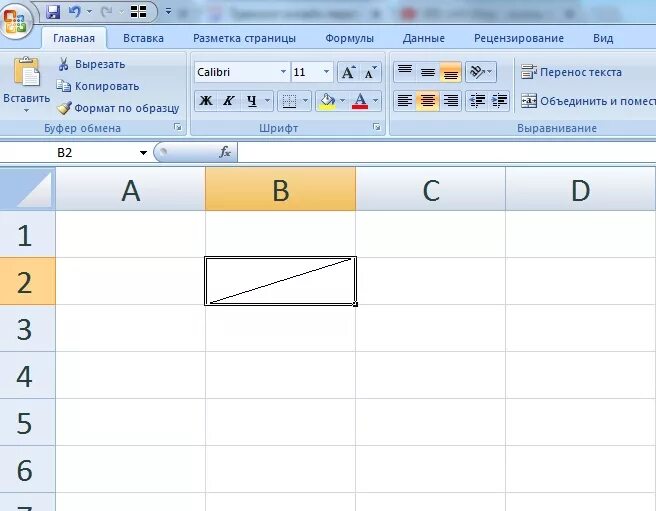This screenshot has width=656, height=511.
Task: Click Объединить и поместить merge button
Action: 588,101
